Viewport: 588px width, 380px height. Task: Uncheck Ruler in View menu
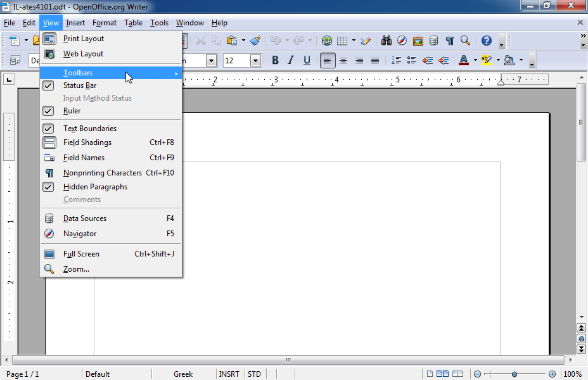click(111, 111)
